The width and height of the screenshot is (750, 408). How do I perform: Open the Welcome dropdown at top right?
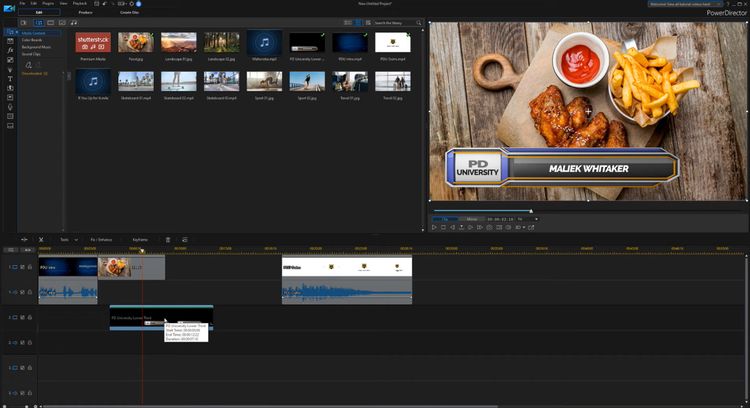685,4
